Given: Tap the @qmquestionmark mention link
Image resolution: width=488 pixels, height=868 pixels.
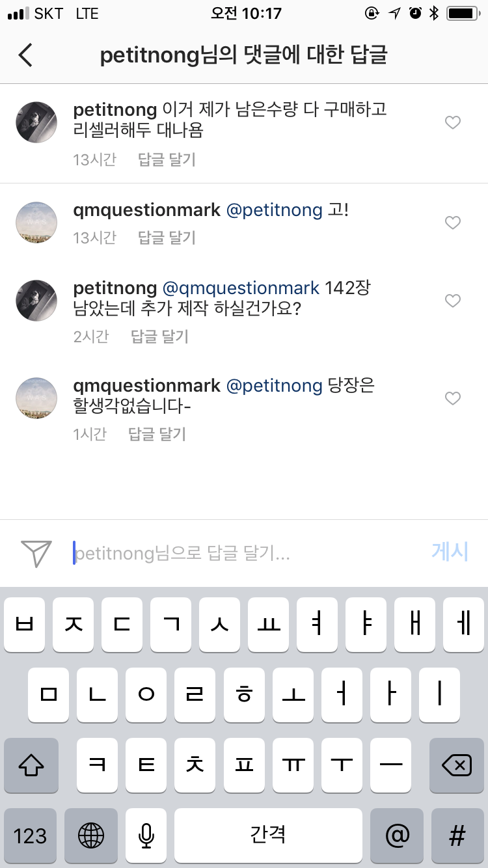Looking at the screenshot, I should coord(241,288).
